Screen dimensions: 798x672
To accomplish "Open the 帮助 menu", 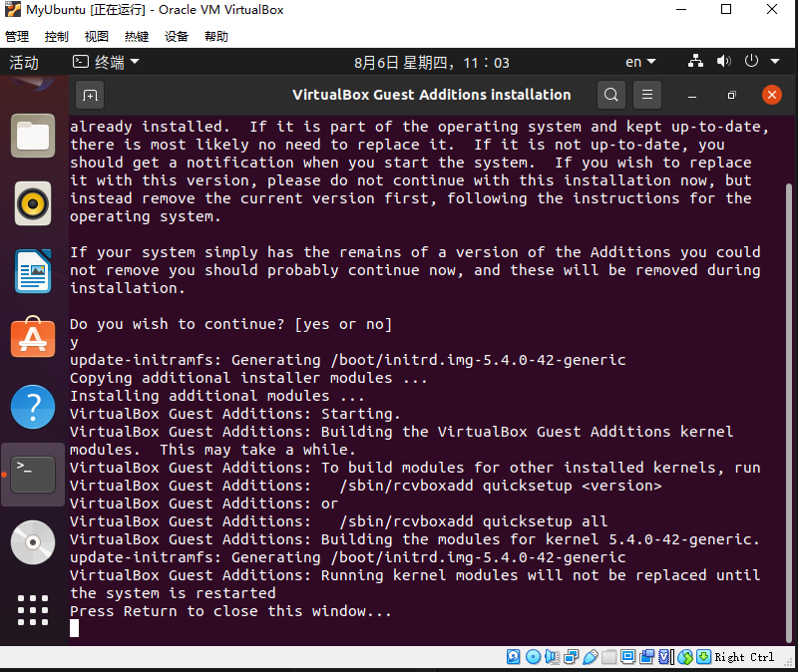I will [x=216, y=37].
